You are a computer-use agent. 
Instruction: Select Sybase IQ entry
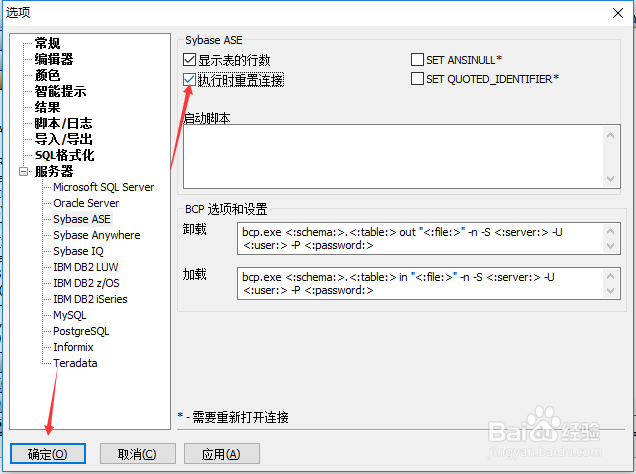pyautogui.click(x=78, y=251)
